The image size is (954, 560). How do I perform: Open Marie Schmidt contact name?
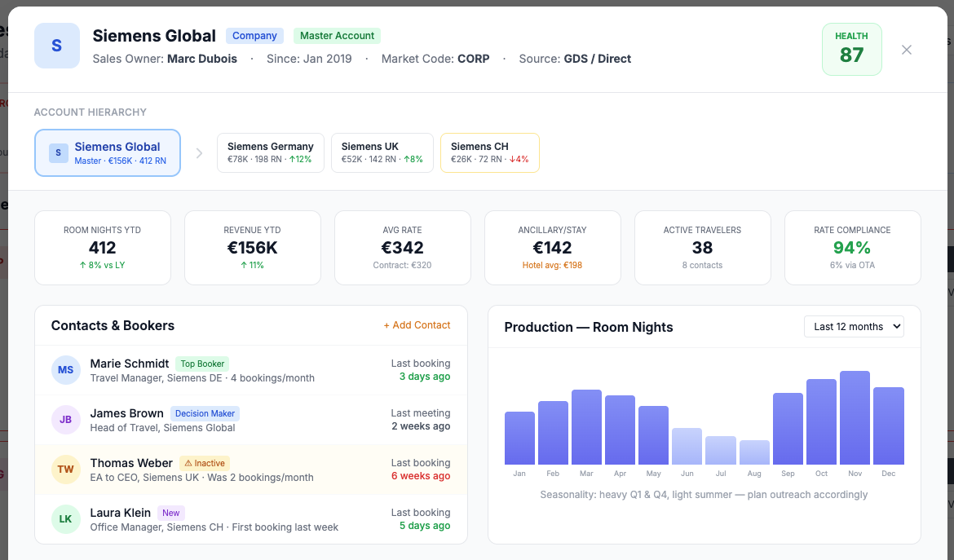tap(130, 364)
